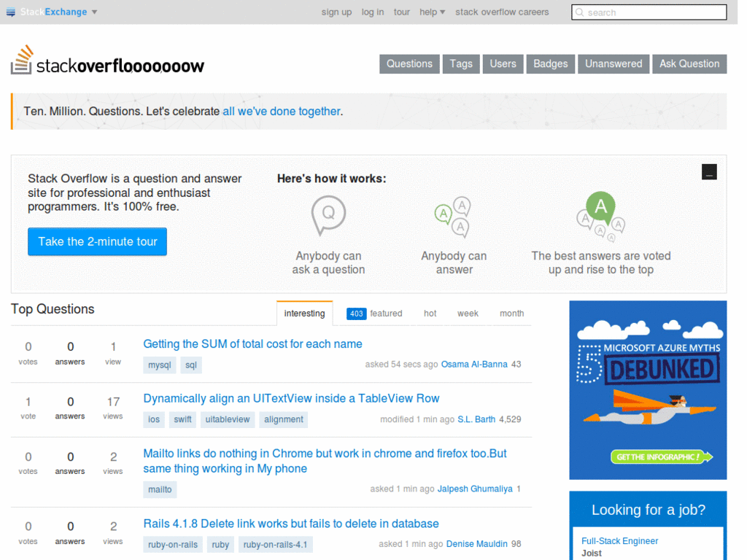Click the sign up link
747x560 pixels.
[x=336, y=12]
